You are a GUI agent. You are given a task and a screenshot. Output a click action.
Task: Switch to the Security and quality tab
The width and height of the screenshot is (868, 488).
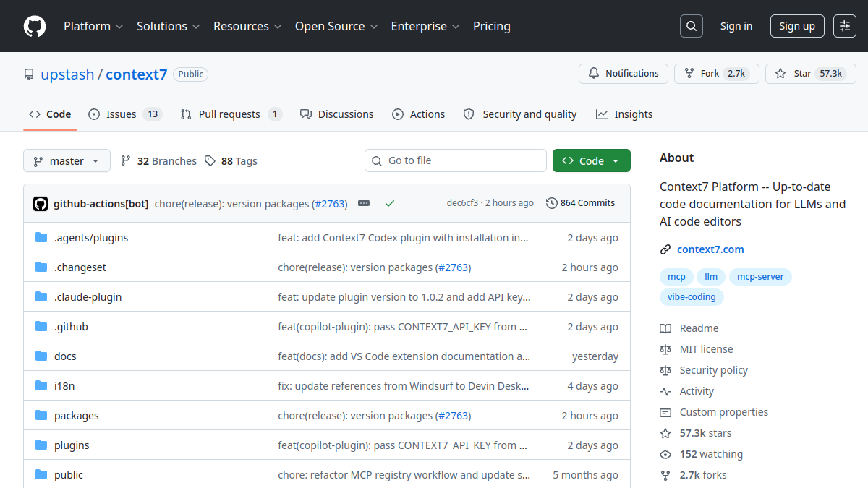point(520,114)
